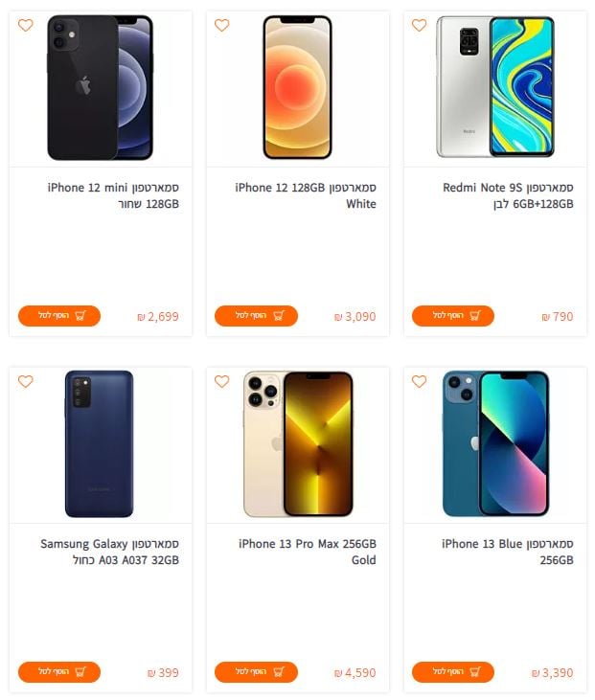The height and width of the screenshot is (700, 595).
Task: Add Samsung Galaxy A03 to cart
Action: pos(59,672)
